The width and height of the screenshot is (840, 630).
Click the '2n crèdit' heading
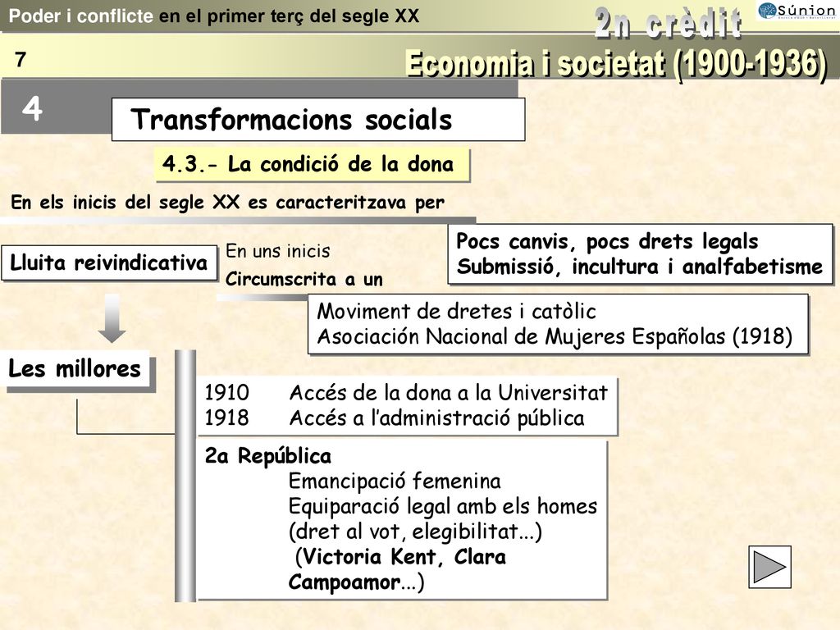668,23
